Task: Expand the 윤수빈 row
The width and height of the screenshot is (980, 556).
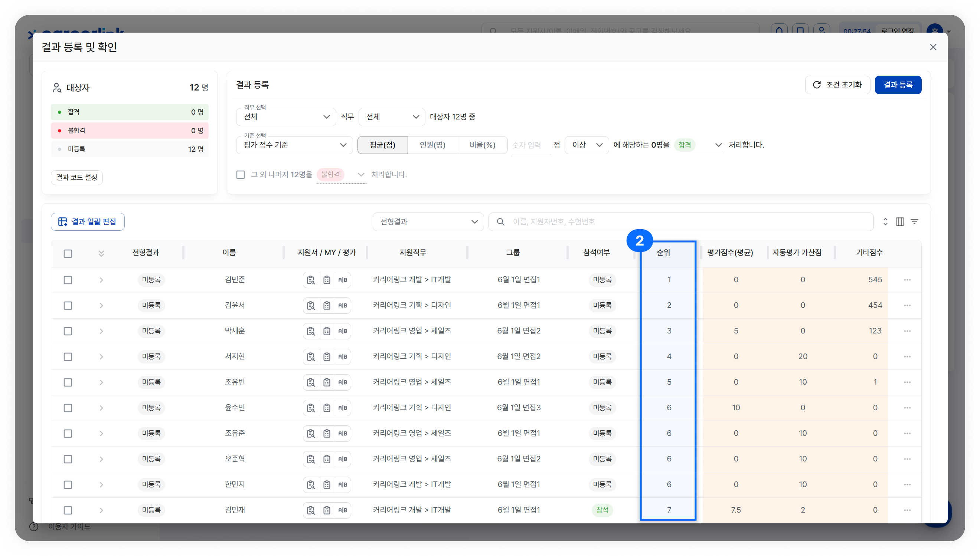Action: pos(101,408)
